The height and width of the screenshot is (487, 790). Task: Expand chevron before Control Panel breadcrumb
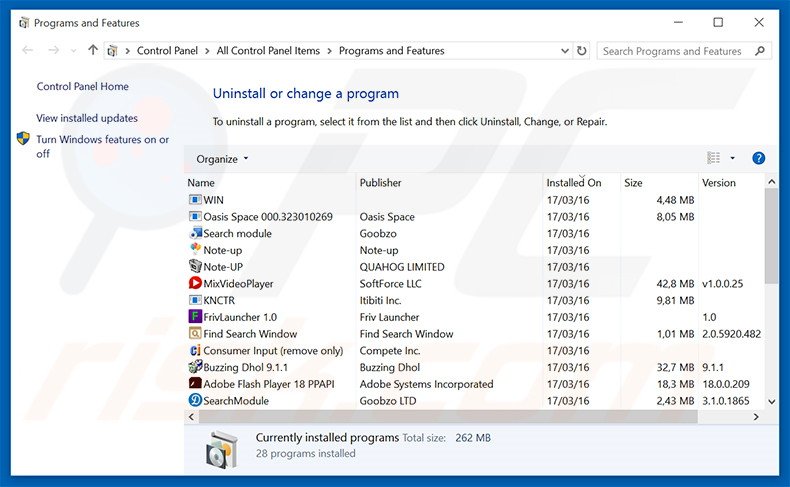coord(127,51)
